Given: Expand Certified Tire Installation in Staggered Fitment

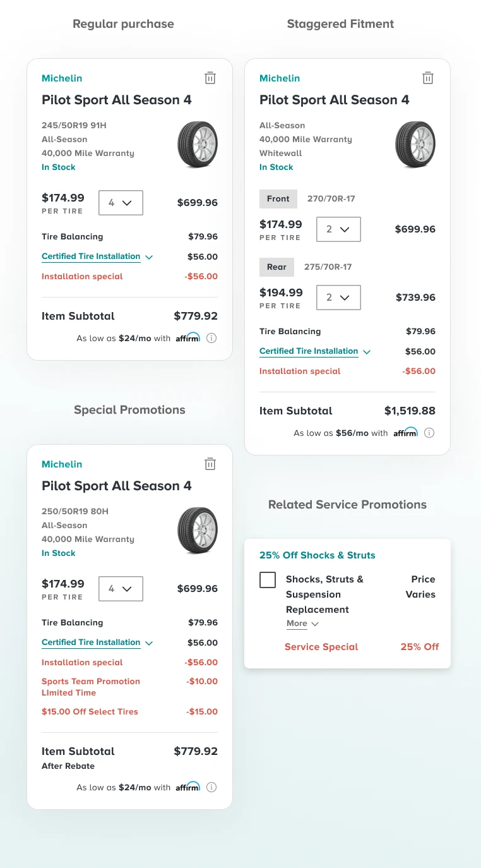Looking at the screenshot, I should pyautogui.click(x=315, y=351).
